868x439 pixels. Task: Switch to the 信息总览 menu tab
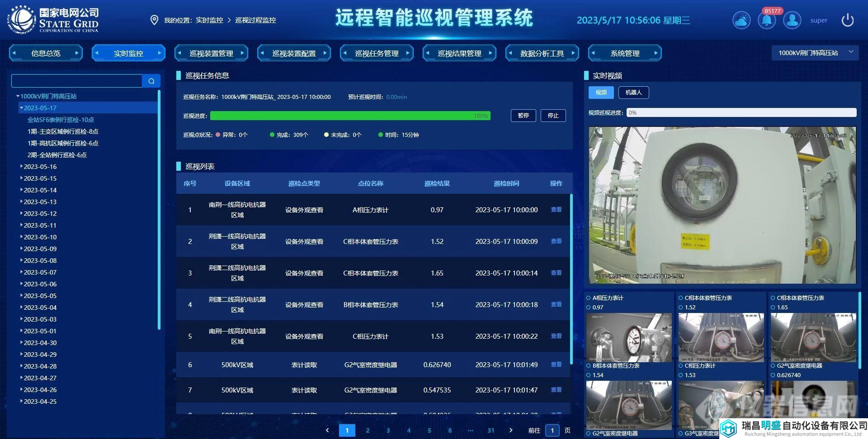click(x=46, y=53)
